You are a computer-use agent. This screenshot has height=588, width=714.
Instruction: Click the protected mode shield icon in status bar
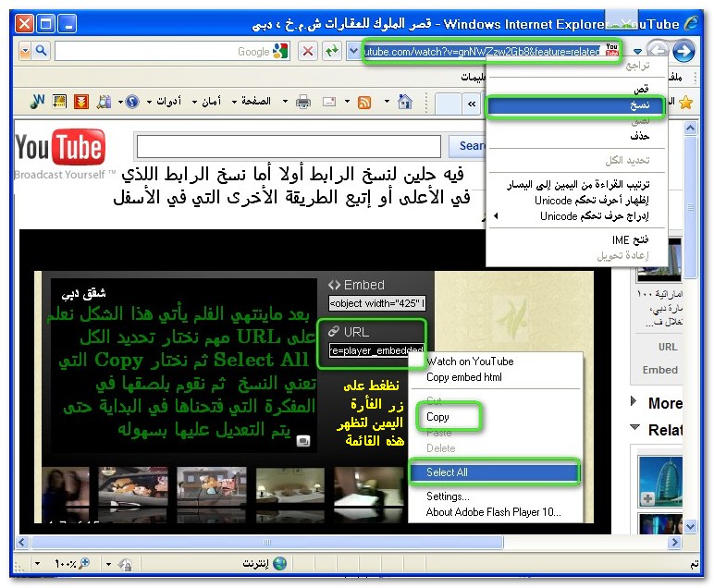pos(125,564)
